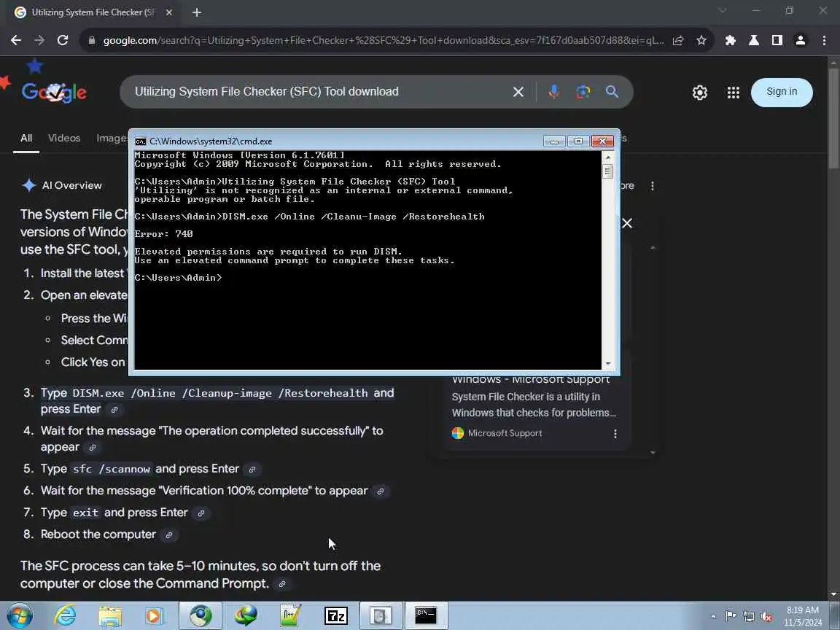The image size is (840, 630).
Task: Go back to the previous page in Chrome
Action: (16, 40)
